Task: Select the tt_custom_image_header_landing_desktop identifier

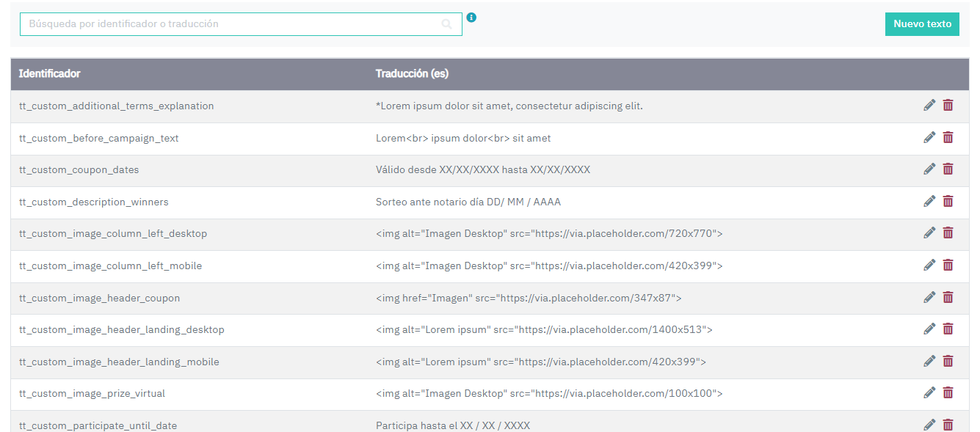Action: (x=122, y=330)
